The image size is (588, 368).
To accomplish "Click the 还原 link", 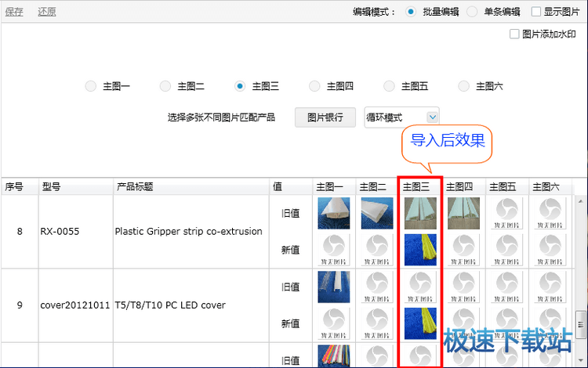I will click(x=47, y=12).
